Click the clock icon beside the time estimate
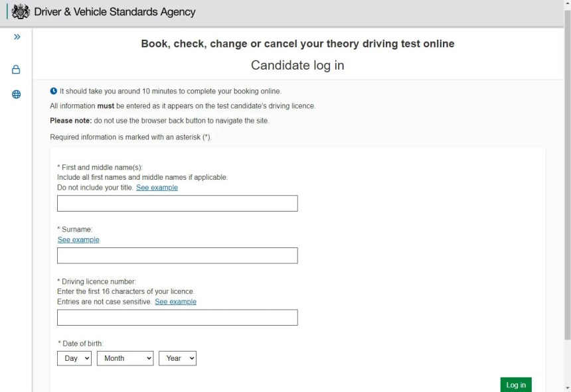This screenshot has width=571, height=392. click(x=54, y=91)
